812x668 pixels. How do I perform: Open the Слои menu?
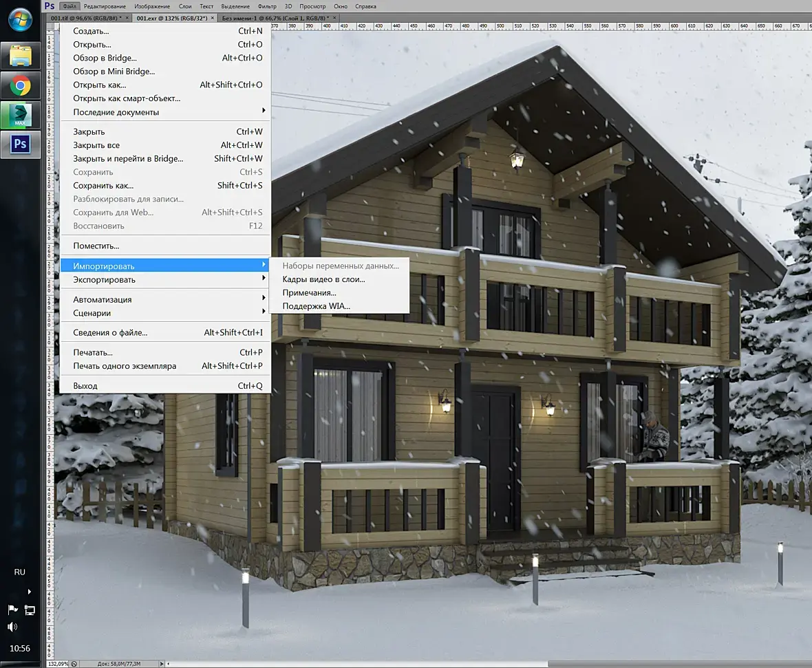tap(185, 6)
